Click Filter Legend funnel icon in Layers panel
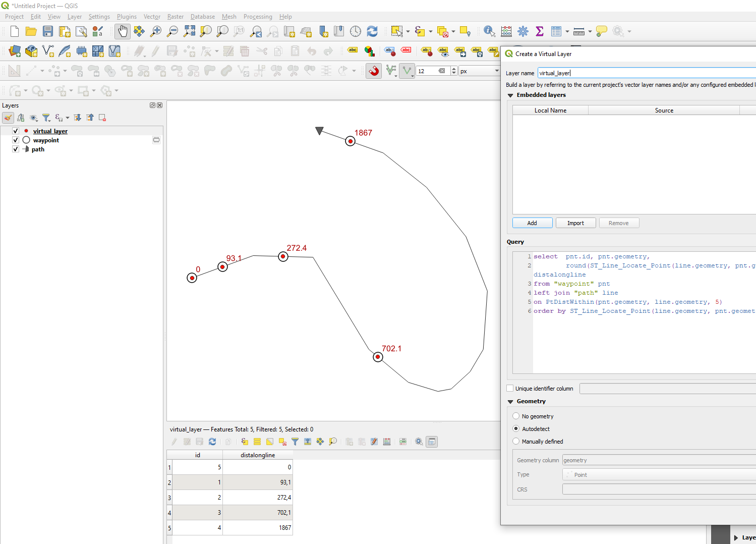Viewport: 756px width, 544px height. (x=46, y=118)
